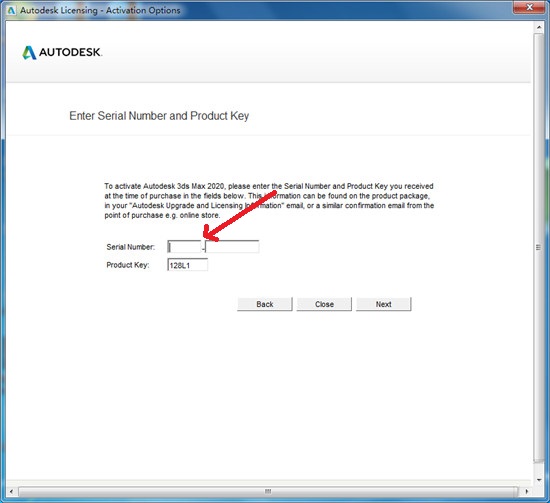Image resolution: width=550 pixels, height=503 pixels.
Task: Close the Activation Options window with X
Action: pyautogui.click(x=530, y=8)
